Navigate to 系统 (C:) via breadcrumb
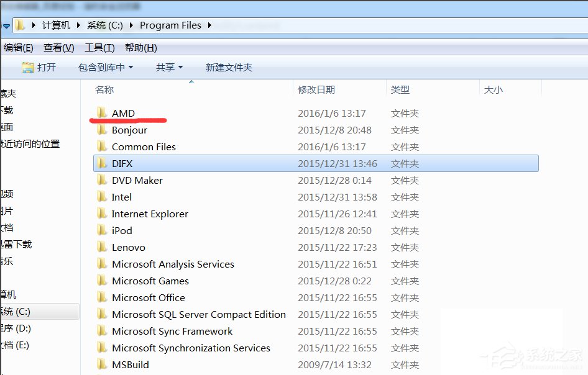 (104, 25)
